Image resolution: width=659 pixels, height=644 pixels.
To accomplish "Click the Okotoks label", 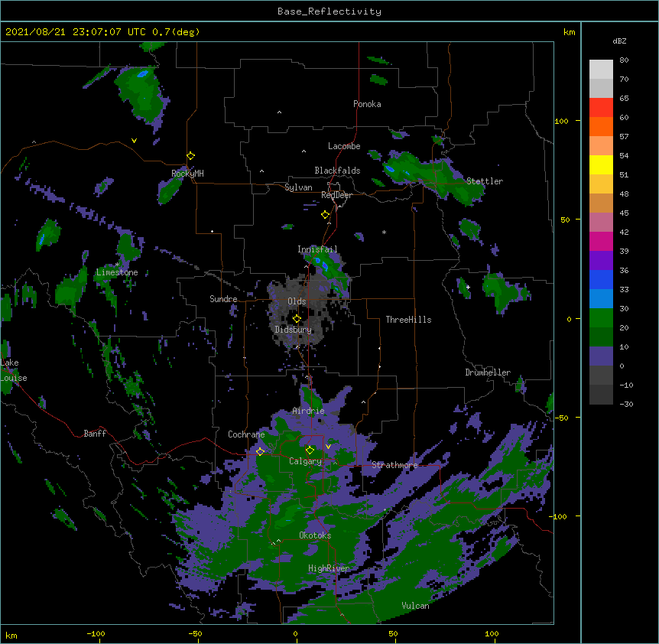I will point(315,535).
